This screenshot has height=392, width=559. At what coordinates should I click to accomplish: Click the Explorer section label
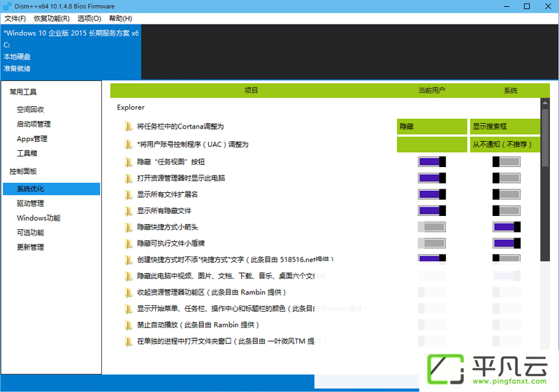(131, 108)
